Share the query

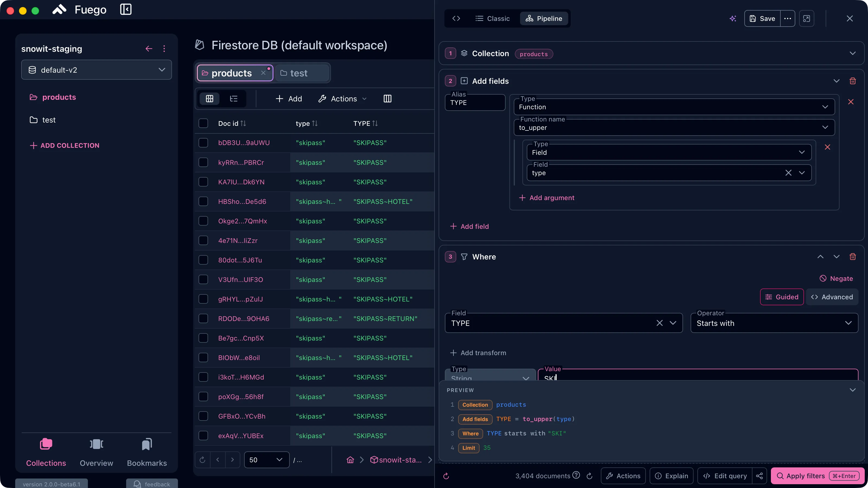point(759,476)
